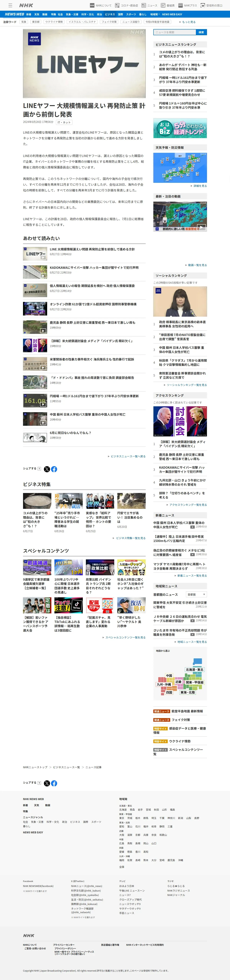
Task: Select 近畿 on the region map
Action: (178, 682)
